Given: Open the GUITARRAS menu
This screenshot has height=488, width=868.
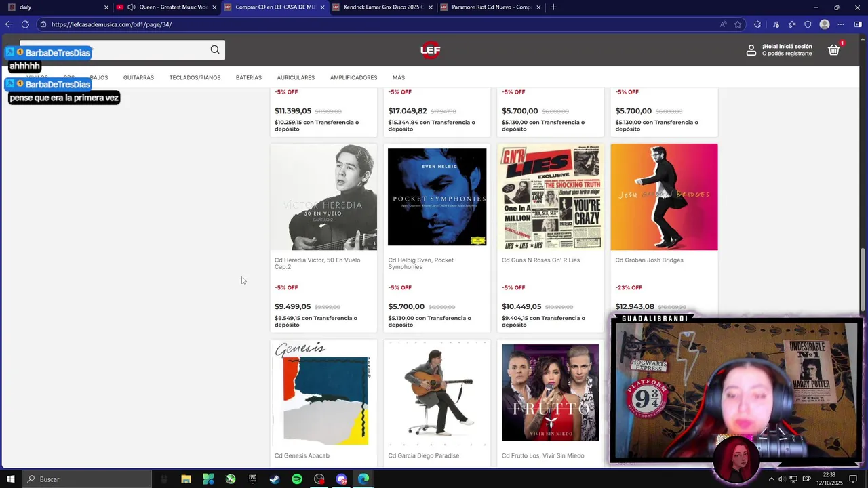Looking at the screenshot, I should [x=138, y=78].
